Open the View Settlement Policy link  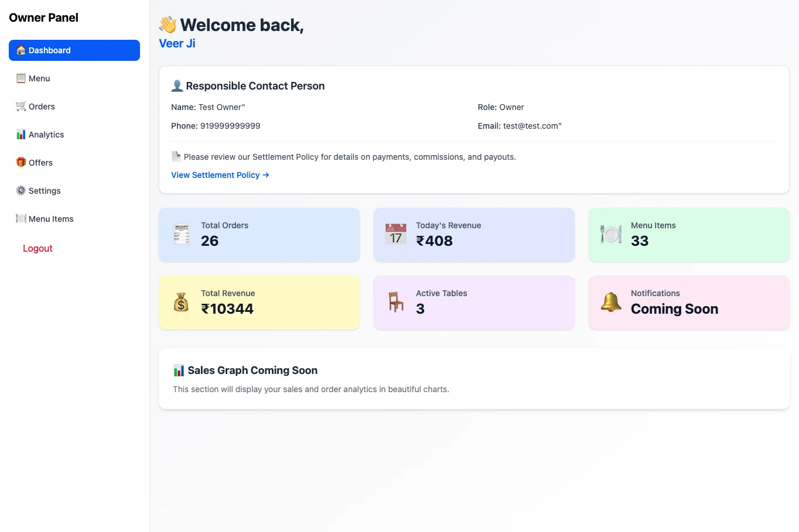(x=220, y=175)
